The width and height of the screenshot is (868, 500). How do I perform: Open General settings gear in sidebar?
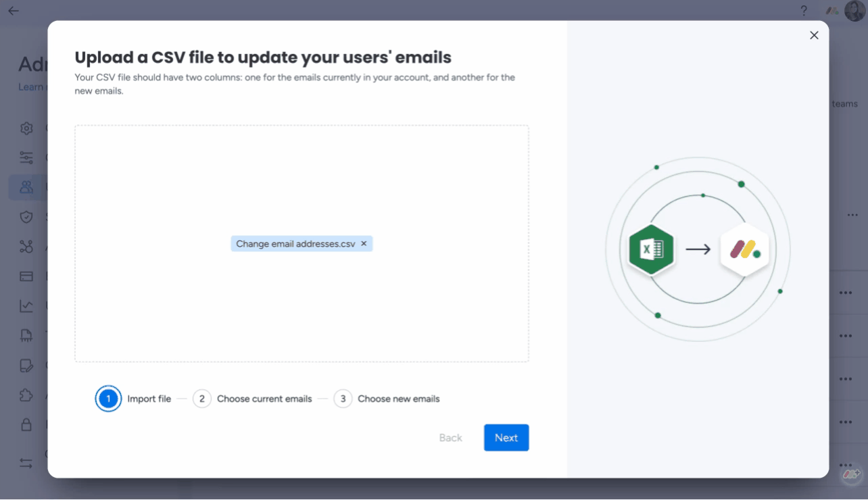click(x=26, y=128)
